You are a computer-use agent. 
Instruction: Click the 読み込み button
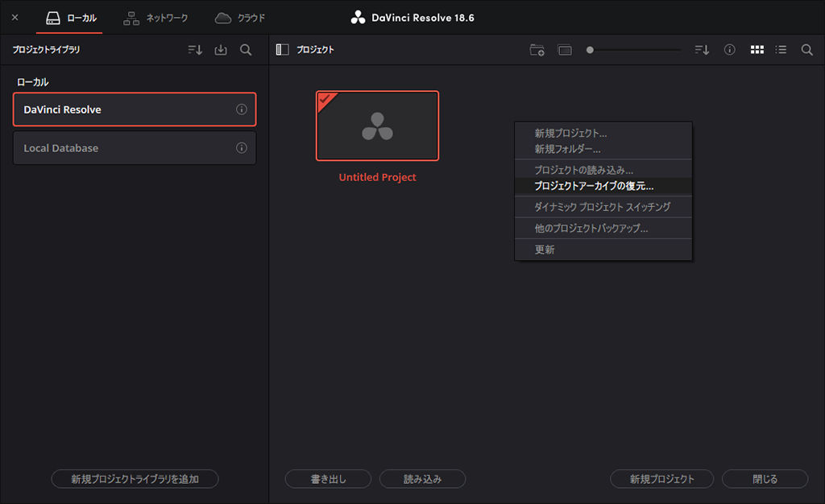(422, 479)
